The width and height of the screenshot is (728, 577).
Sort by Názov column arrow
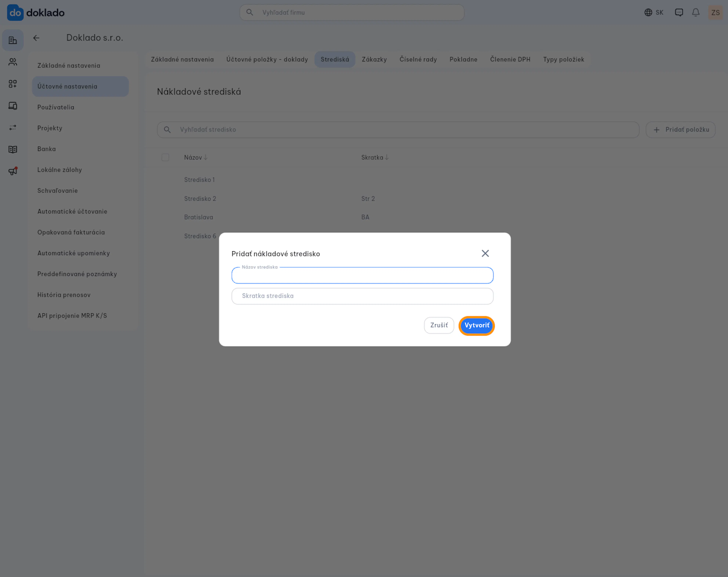(x=205, y=157)
